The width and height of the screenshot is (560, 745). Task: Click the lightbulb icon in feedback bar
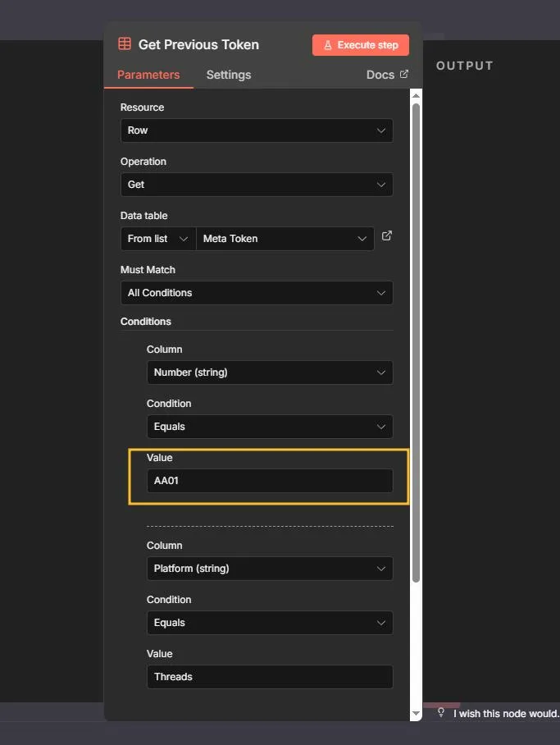click(x=440, y=712)
